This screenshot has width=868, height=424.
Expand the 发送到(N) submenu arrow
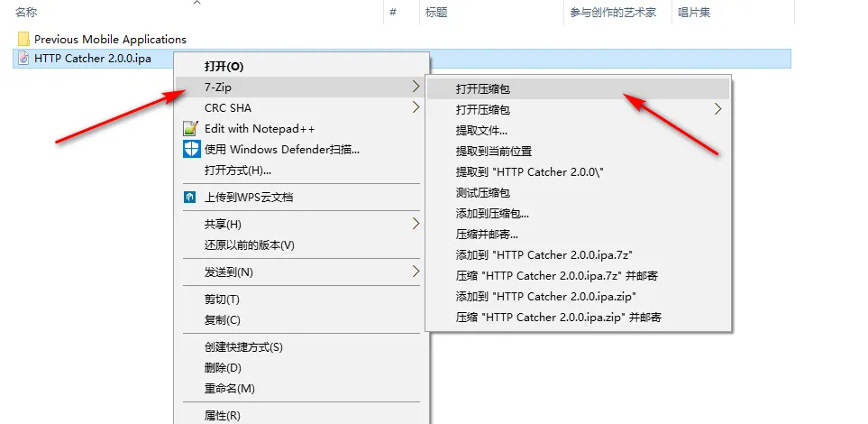pyautogui.click(x=416, y=272)
